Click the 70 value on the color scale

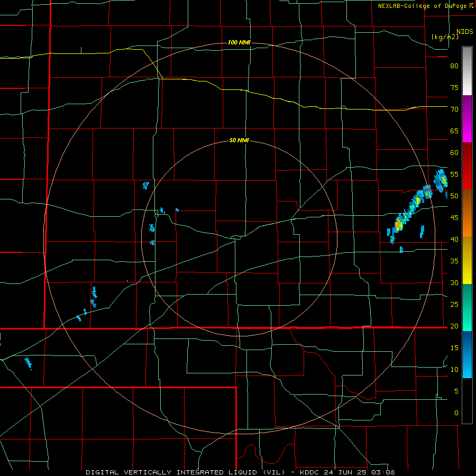(454, 109)
